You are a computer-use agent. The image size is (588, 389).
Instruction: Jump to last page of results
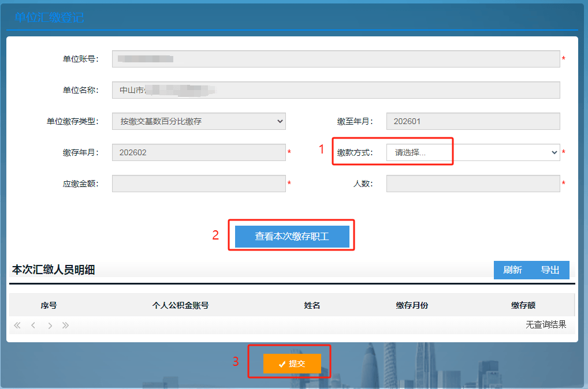pos(66,326)
